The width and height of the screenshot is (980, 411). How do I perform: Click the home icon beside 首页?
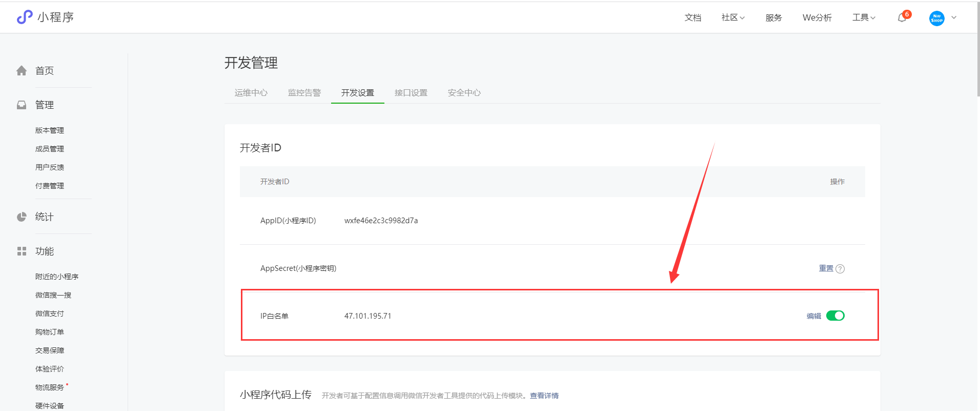tap(22, 71)
